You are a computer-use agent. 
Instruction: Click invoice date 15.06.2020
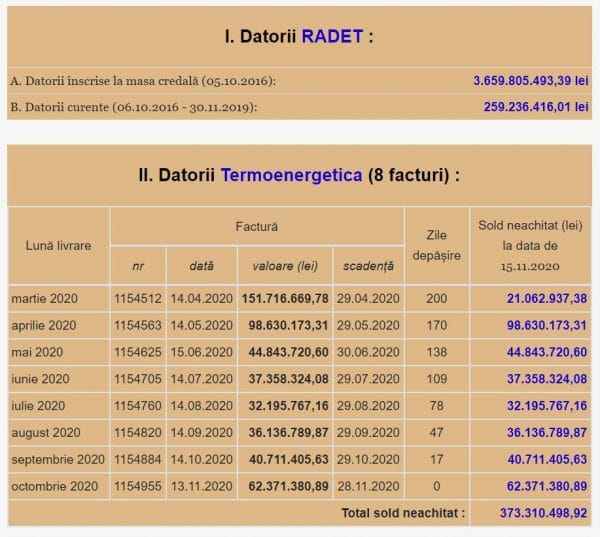click(201, 352)
